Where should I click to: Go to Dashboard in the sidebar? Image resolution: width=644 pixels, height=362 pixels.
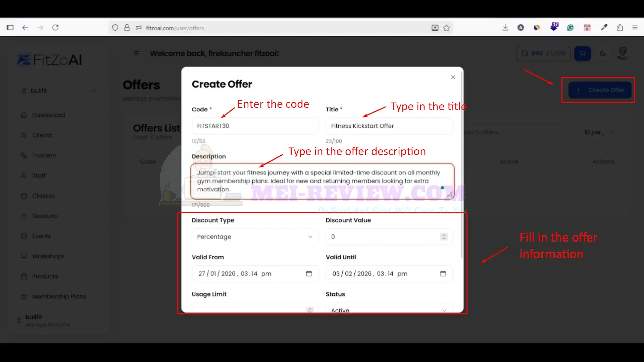(x=49, y=115)
